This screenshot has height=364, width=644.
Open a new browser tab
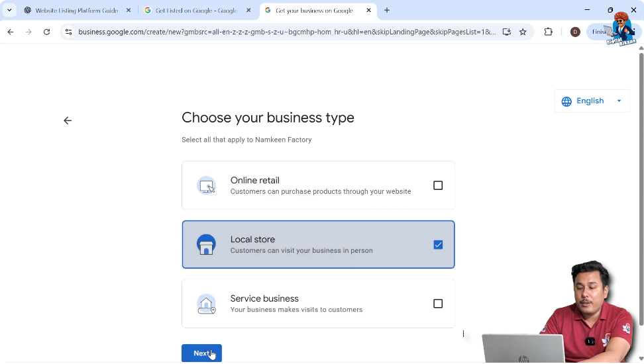(387, 11)
